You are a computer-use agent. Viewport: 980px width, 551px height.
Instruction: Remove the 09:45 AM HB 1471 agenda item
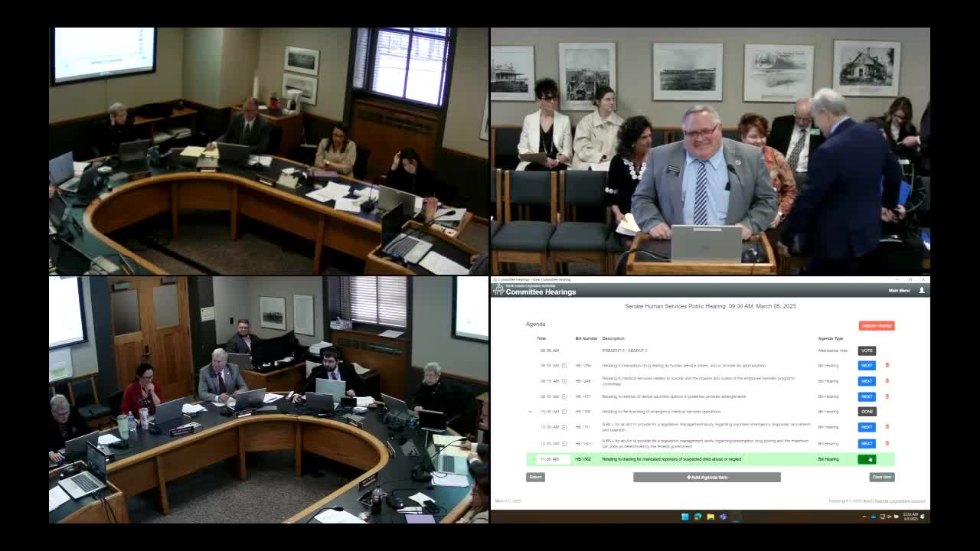(x=887, y=396)
